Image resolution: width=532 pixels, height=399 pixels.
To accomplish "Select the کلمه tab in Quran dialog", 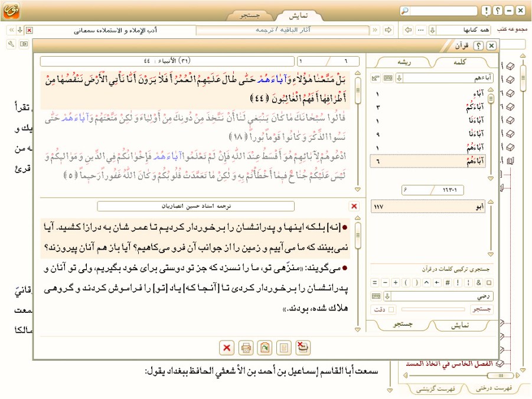I will [460, 62].
